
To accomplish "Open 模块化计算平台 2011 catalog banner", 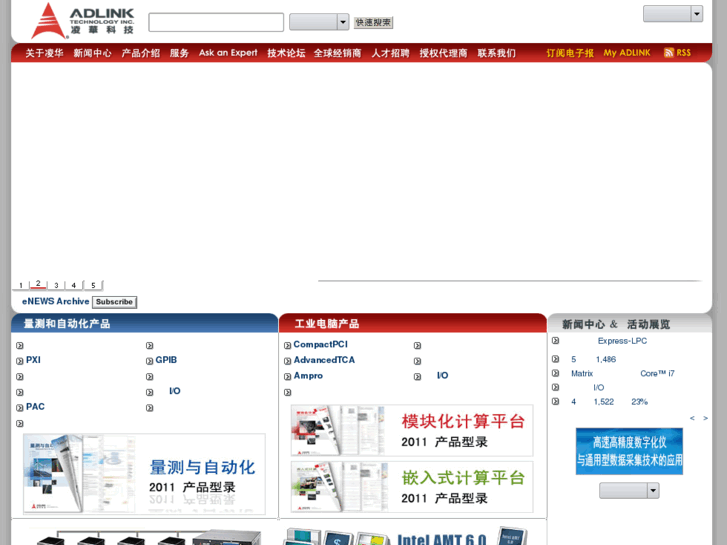I will pyautogui.click(x=412, y=430).
